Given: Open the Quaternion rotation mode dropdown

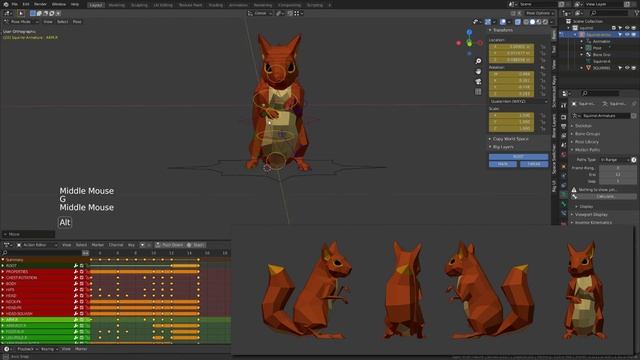Looking at the screenshot, I should tap(518, 101).
